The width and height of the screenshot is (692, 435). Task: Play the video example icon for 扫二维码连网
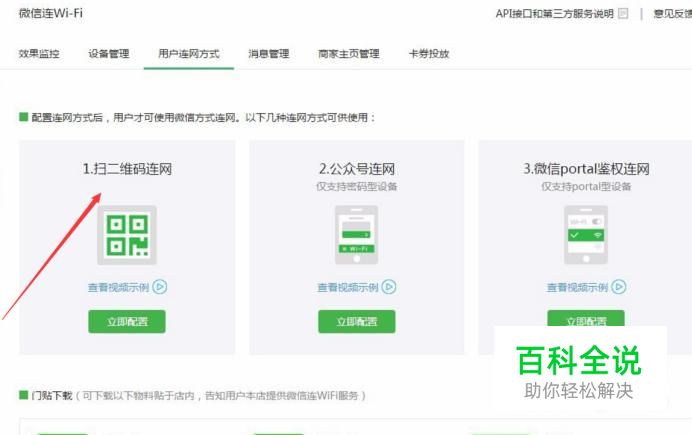click(x=160, y=287)
